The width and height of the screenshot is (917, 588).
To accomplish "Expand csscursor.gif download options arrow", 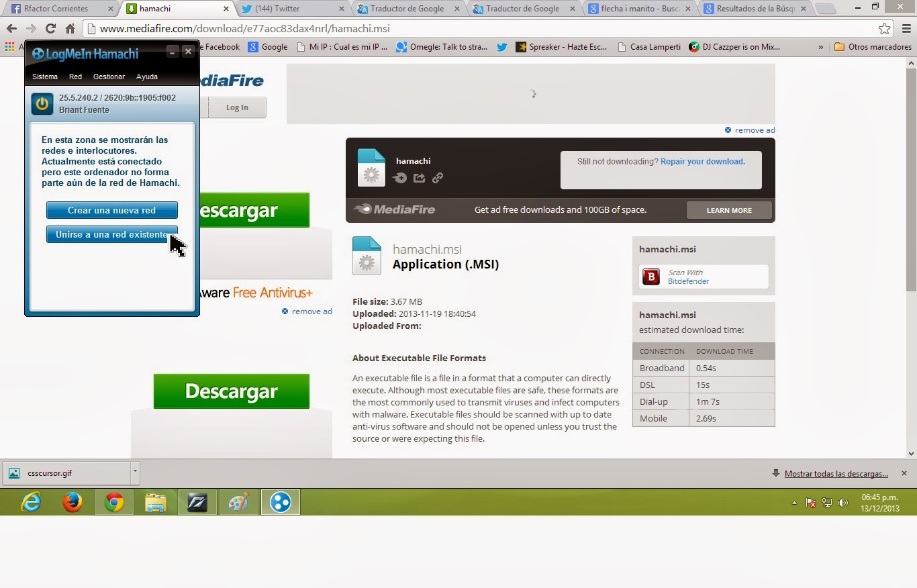I will click(x=135, y=473).
